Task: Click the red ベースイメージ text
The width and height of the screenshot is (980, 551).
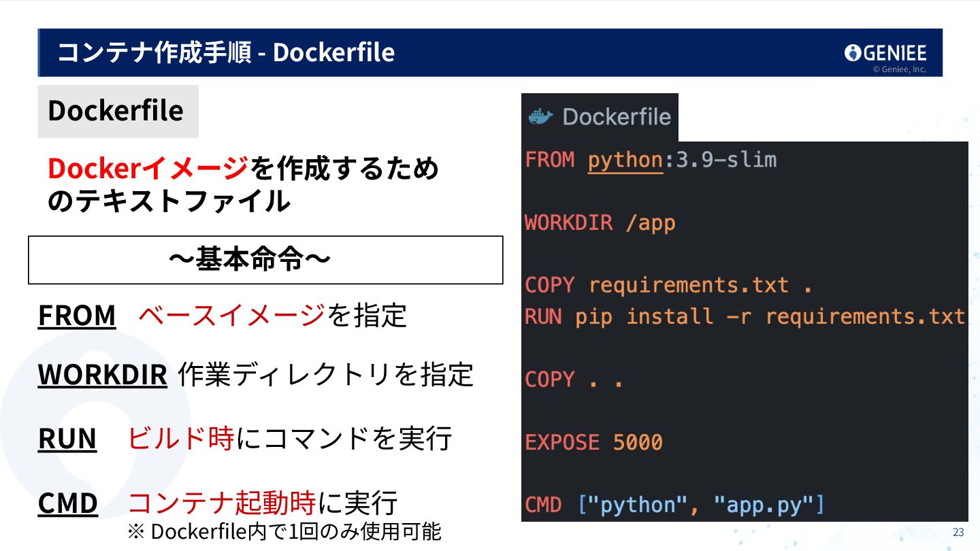Action: (x=232, y=316)
